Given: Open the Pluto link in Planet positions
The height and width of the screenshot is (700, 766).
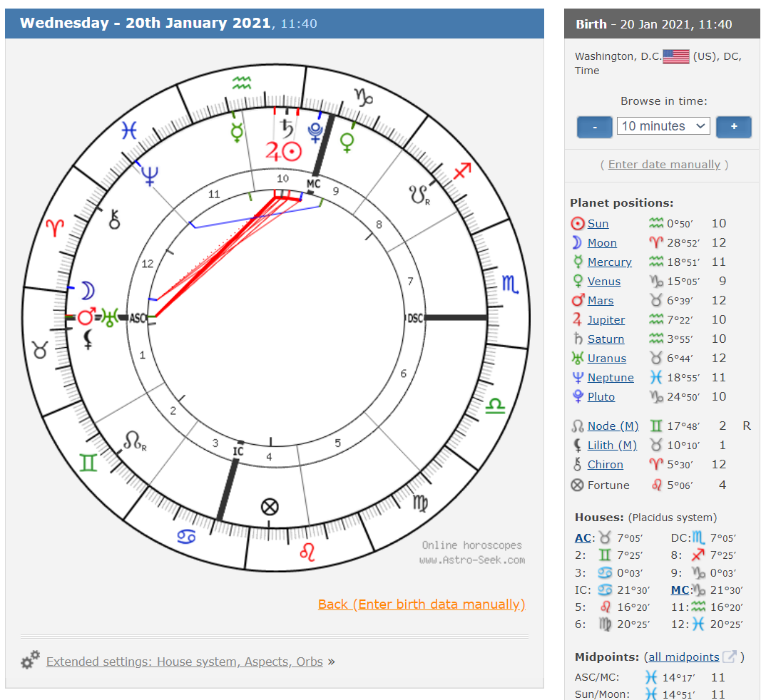Looking at the screenshot, I should pyautogui.click(x=601, y=397).
